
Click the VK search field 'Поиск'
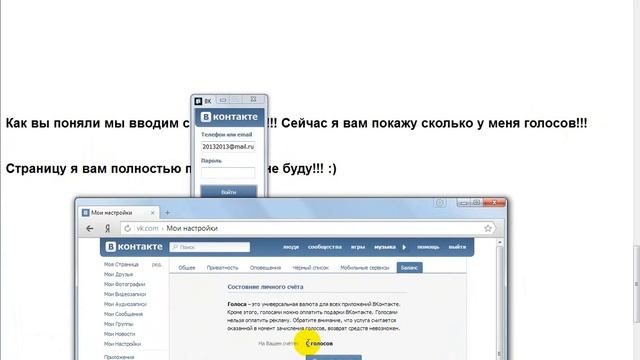210,247
